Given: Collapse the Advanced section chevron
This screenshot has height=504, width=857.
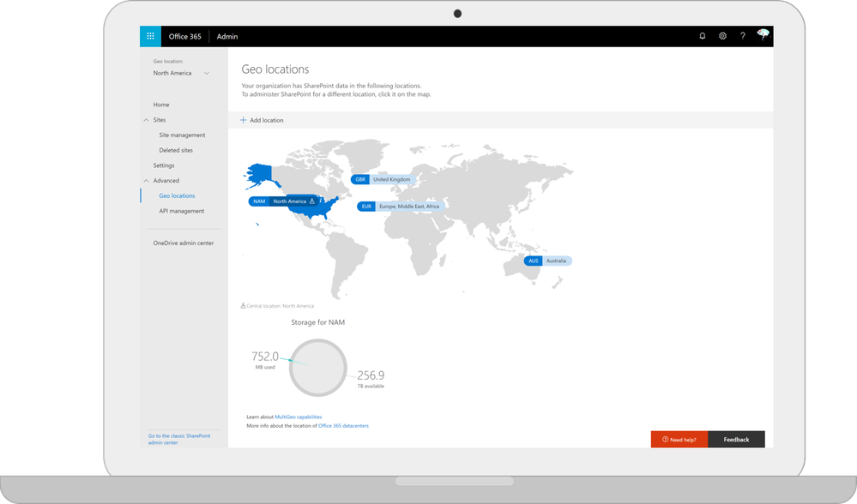Looking at the screenshot, I should pos(146,181).
